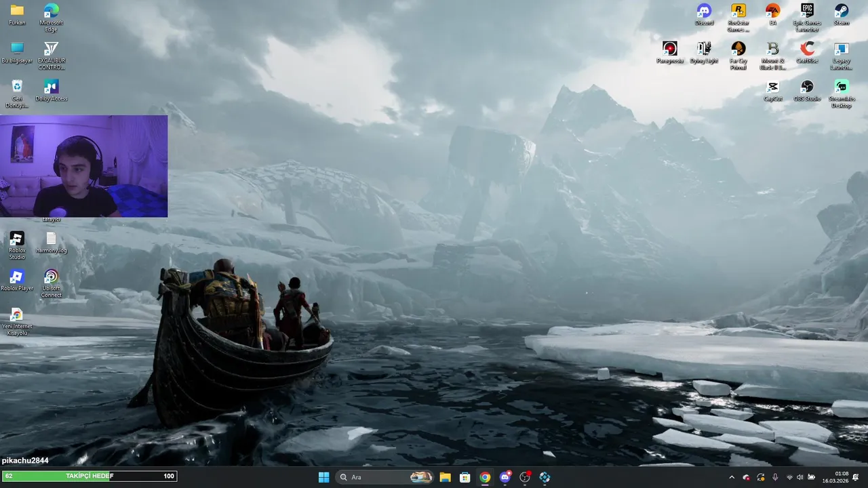
Task: Open Legacy Launcher shortcut
Action: click(x=842, y=56)
